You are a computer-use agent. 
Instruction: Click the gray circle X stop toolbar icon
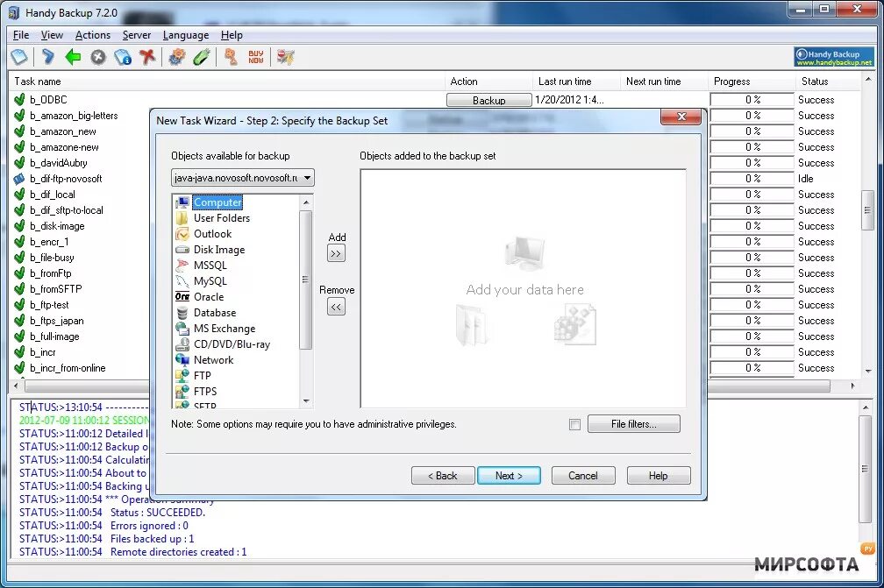point(98,57)
